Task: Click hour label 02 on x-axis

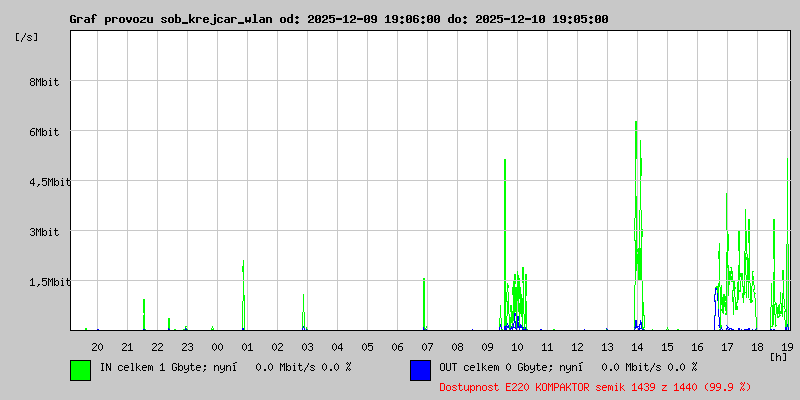Action: pyautogui.click(x=278, y=347)
